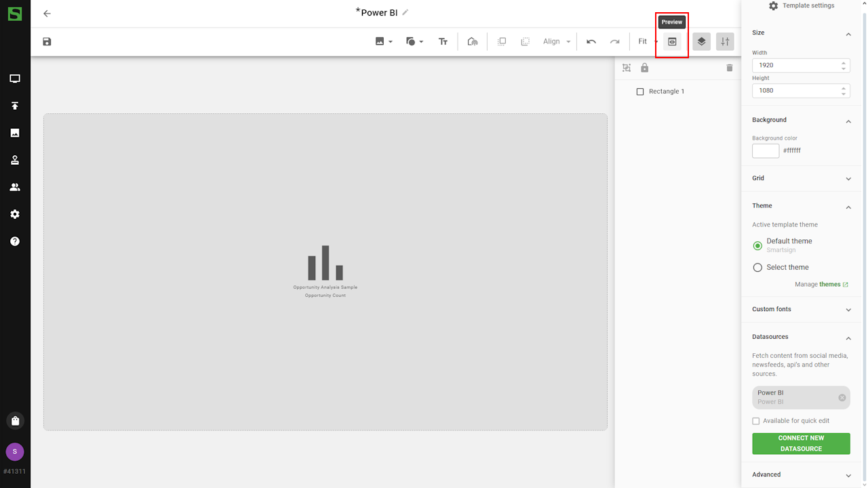Click the Undo arrow icon
The width and height of the screenshot is (868, 488).
(x=591, y=42)
